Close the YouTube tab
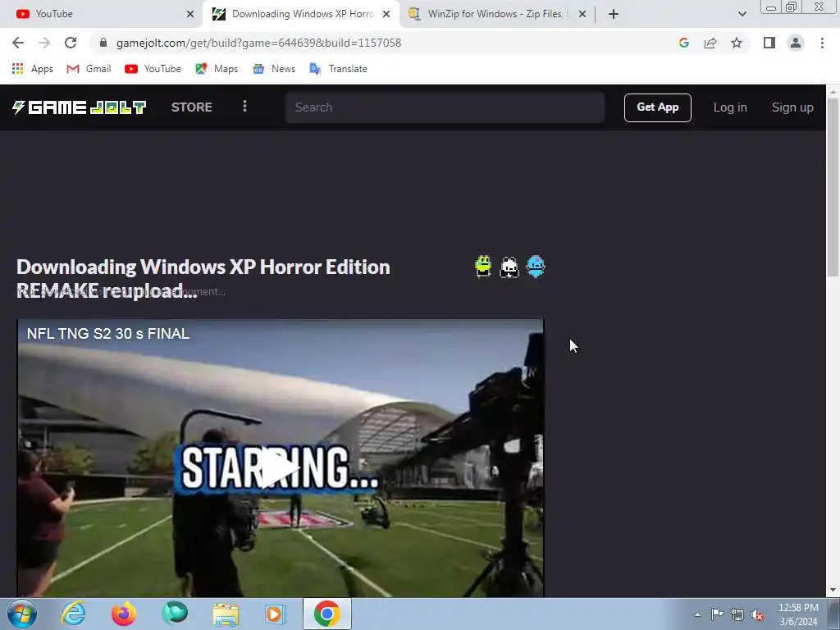 (x=190, y=15)
